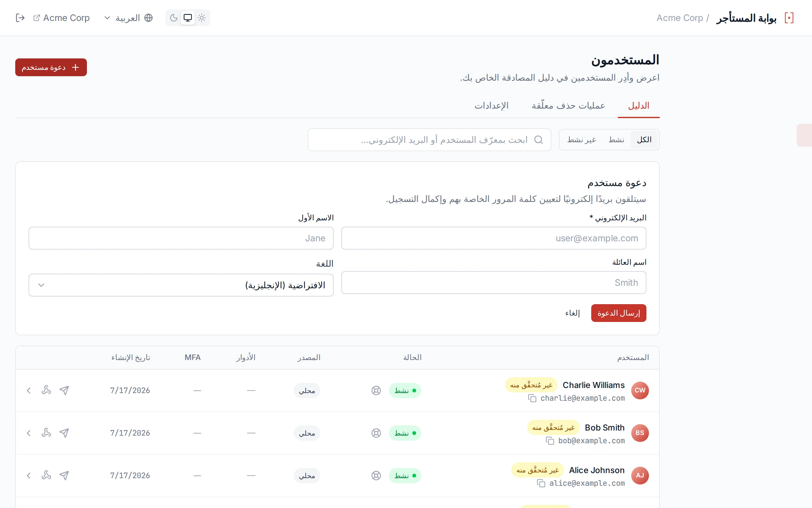Screen dimensions: 812x508
Task: Select the الكل filter
Action: click(644, 140)
